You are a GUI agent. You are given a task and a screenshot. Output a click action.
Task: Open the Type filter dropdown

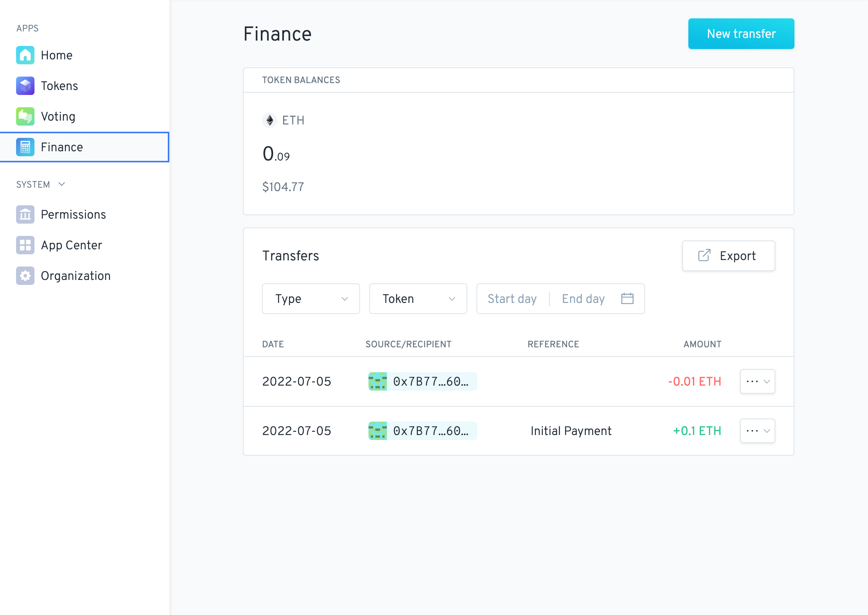(x=311, y=299)
